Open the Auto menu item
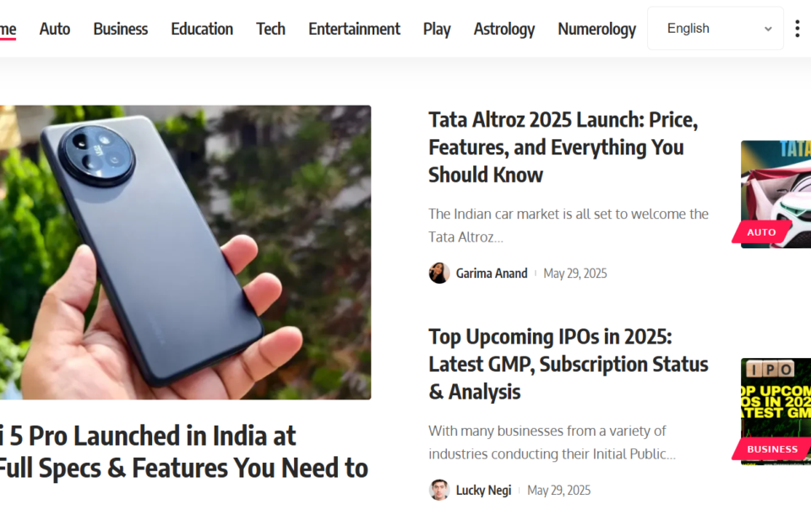Viewport: 811px width, 532px height. tap(55, 29)
